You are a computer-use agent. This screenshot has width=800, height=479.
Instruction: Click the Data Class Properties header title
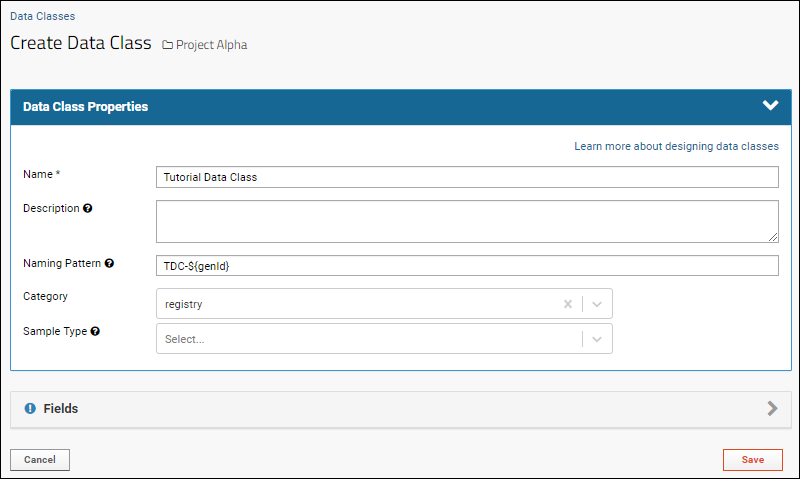(86, 107)
